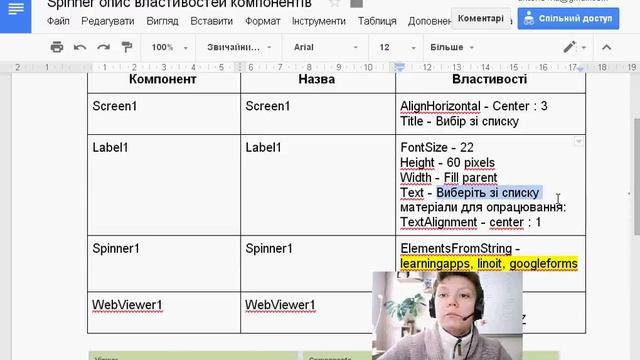Open the Інструменти menu

point(319,21)
